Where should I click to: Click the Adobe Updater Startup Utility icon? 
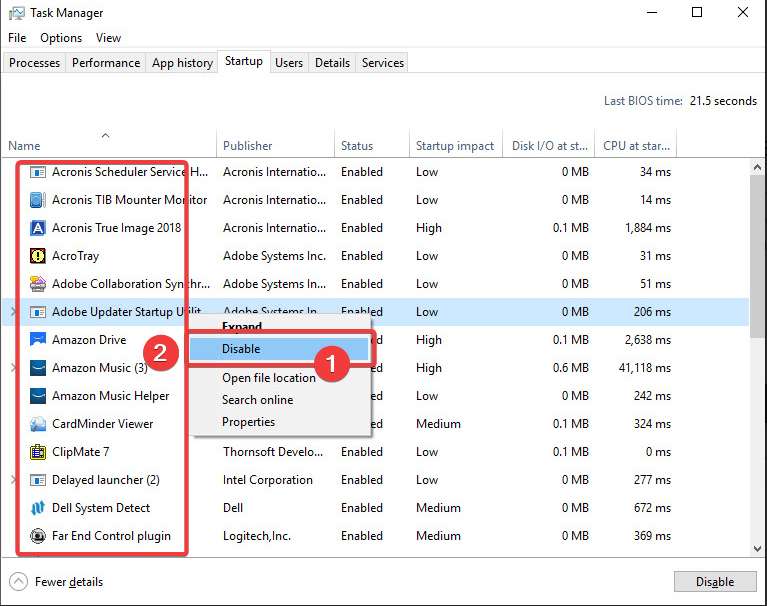(x=38, y=312)
